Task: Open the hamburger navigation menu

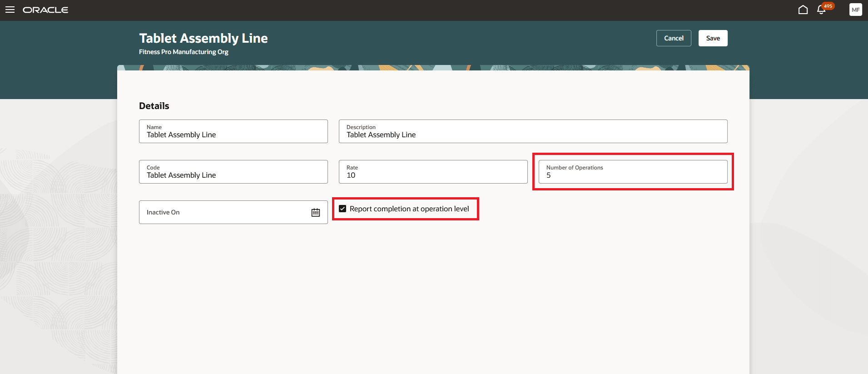Action: point(10,10)
